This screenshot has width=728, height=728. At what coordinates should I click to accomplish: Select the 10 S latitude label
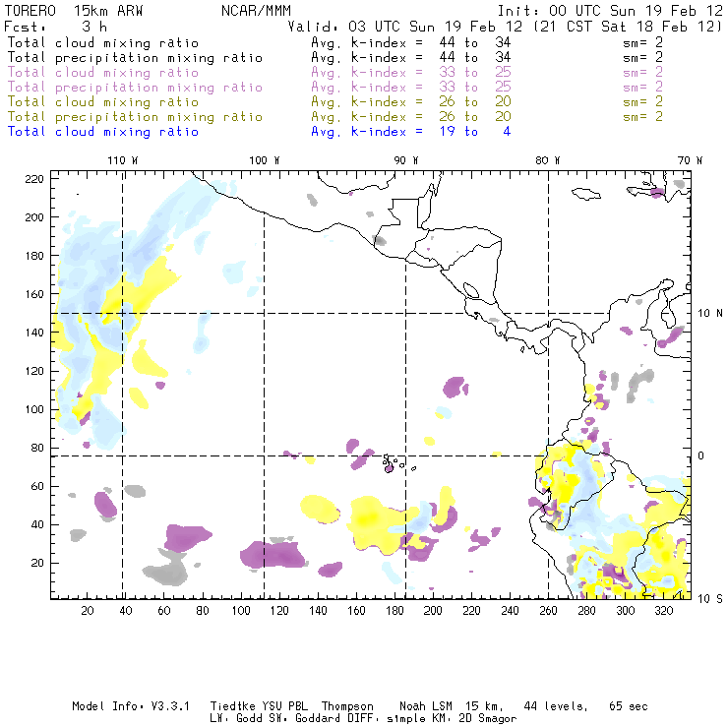710,599
